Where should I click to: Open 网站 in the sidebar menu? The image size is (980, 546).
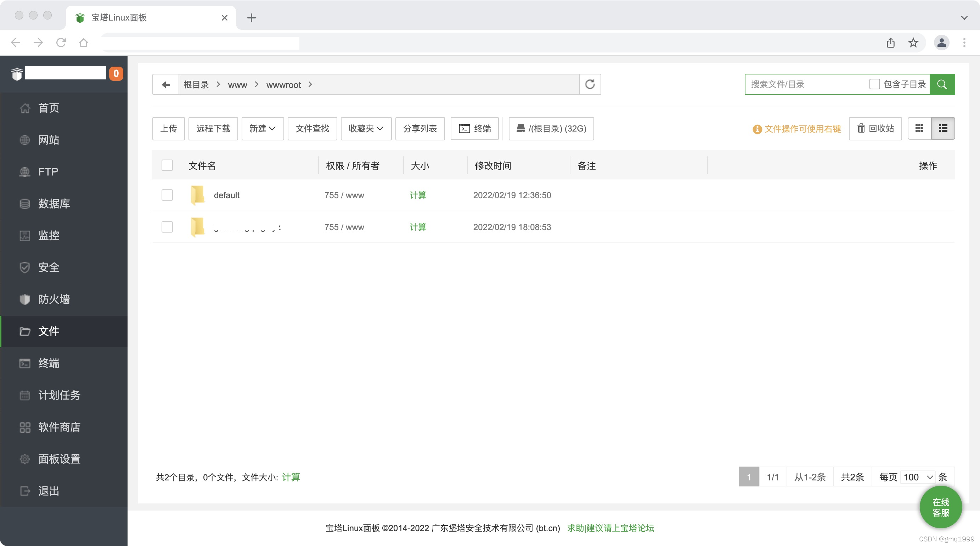49,140
